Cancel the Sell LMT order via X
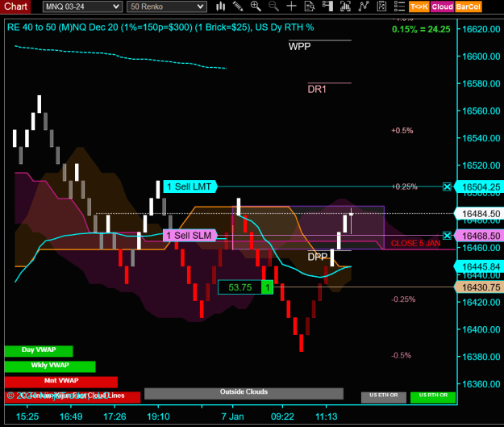The image size is (504, 427). point(447,186)
